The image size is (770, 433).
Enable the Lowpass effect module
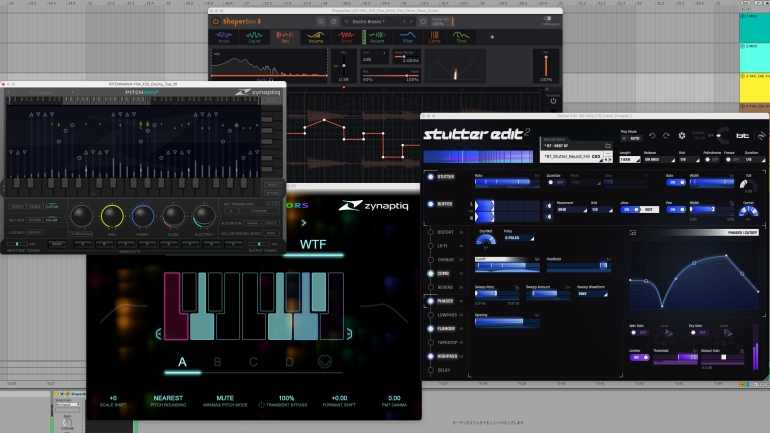click(431, 315)
